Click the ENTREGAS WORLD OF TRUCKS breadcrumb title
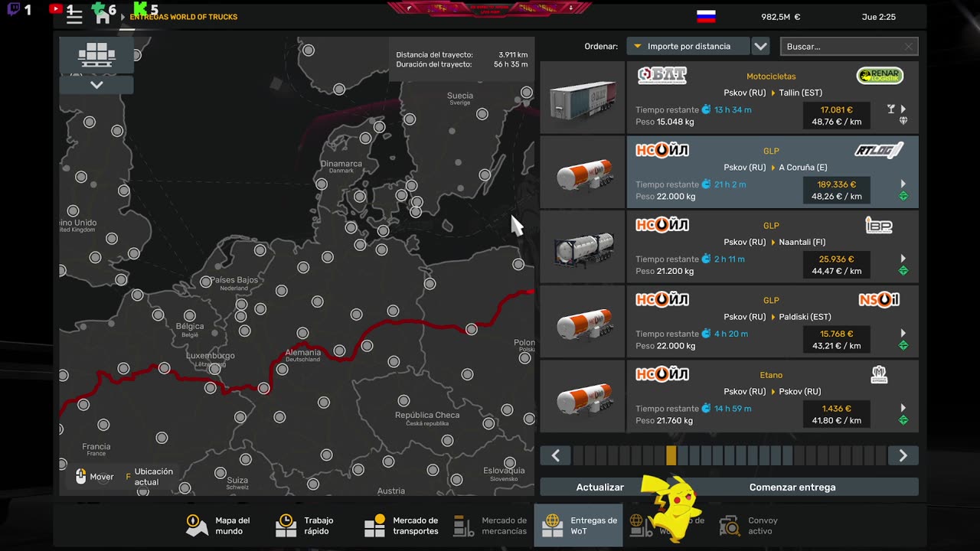 point(184,17)
